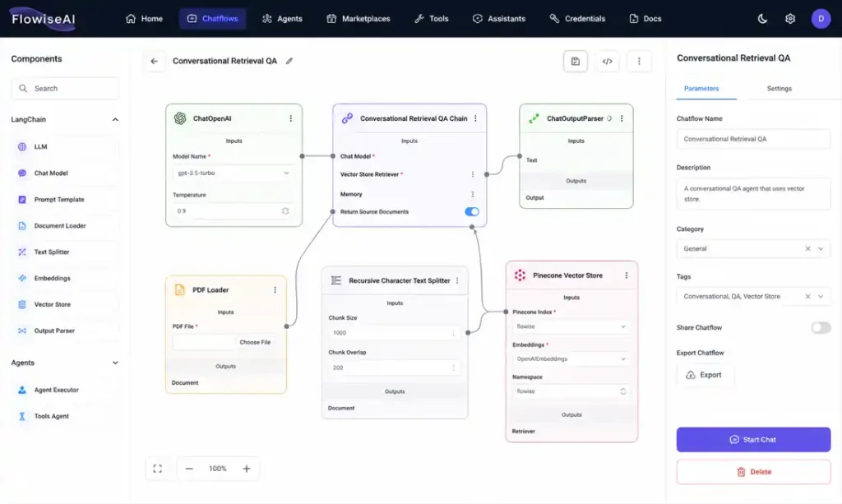This screenshot has width=842, height=504.
Task: Open Pinecone Vector Store node menu
Action: tap(626, 275)
